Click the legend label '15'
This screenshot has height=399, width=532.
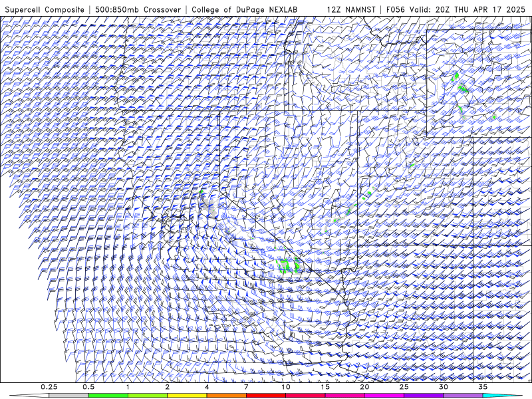click(325, 387)
